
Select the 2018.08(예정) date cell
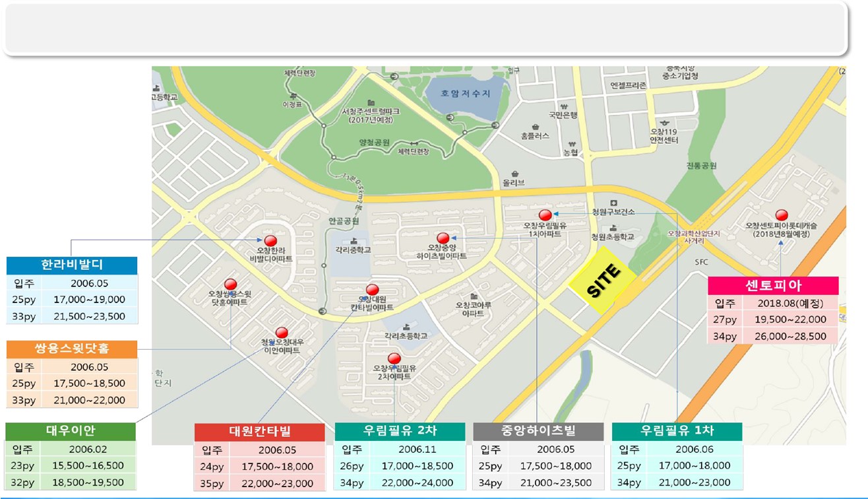point(790,303)
